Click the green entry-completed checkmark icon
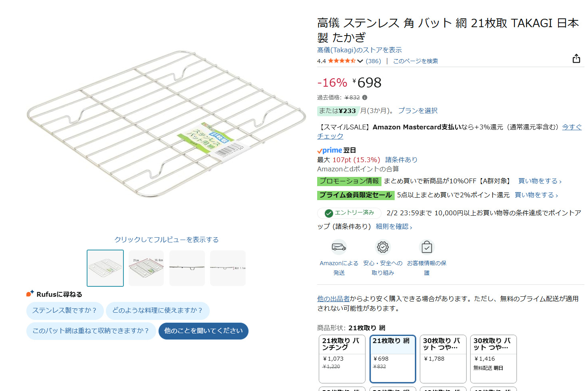The width and height of the screenshot is (588, 391). click(329, 213)
